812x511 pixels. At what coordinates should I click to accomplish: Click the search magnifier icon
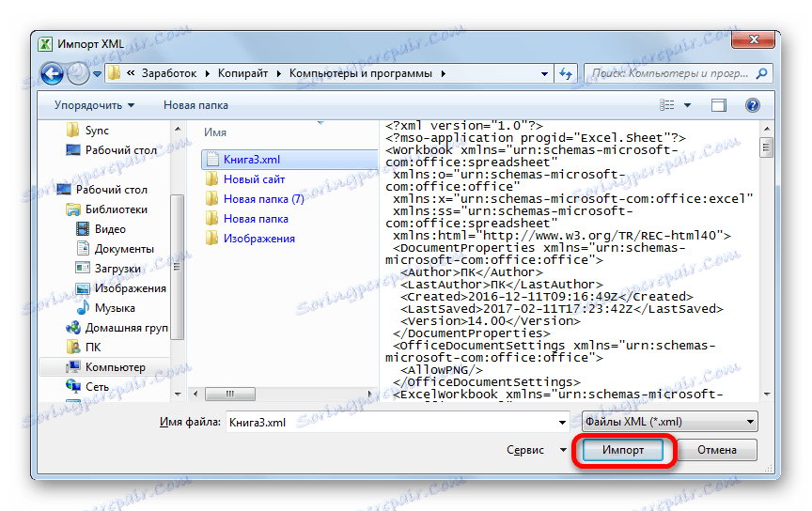coord(762,73)
